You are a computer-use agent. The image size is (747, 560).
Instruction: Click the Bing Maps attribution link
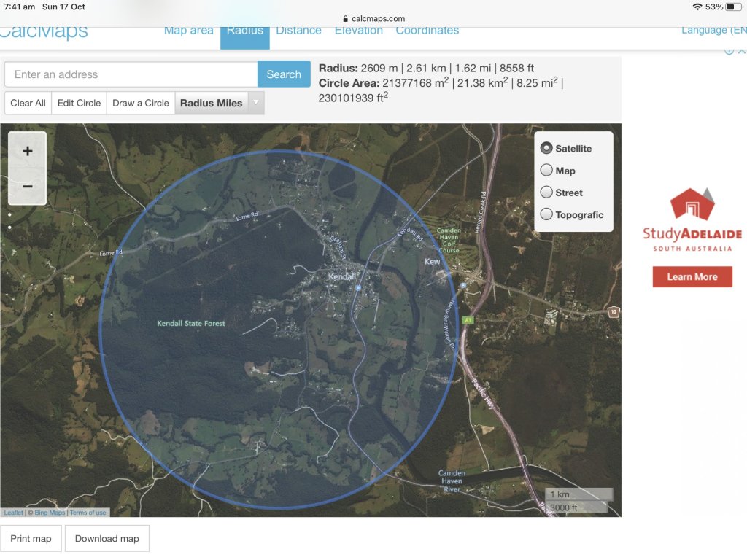(x=50, y=513)
